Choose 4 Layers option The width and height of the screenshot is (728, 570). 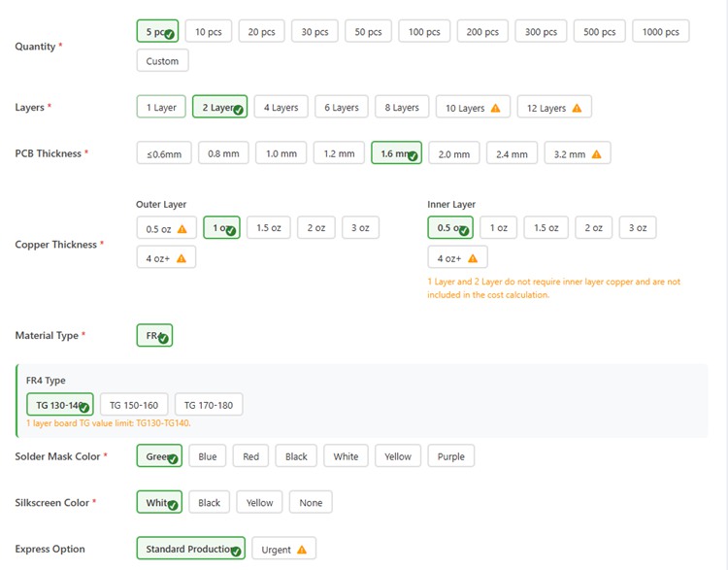pyautogui.click(x=281, y=107)
